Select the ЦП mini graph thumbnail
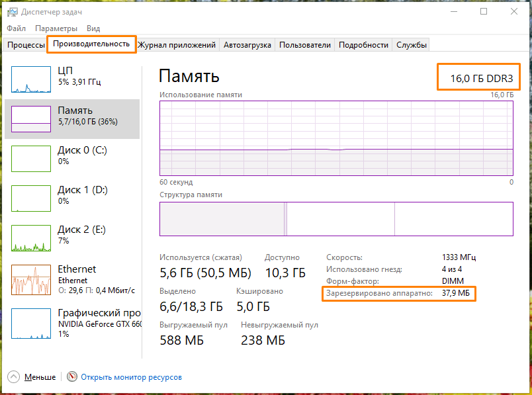Viewport: 532px width, 395px height. [x=31, y=79]
